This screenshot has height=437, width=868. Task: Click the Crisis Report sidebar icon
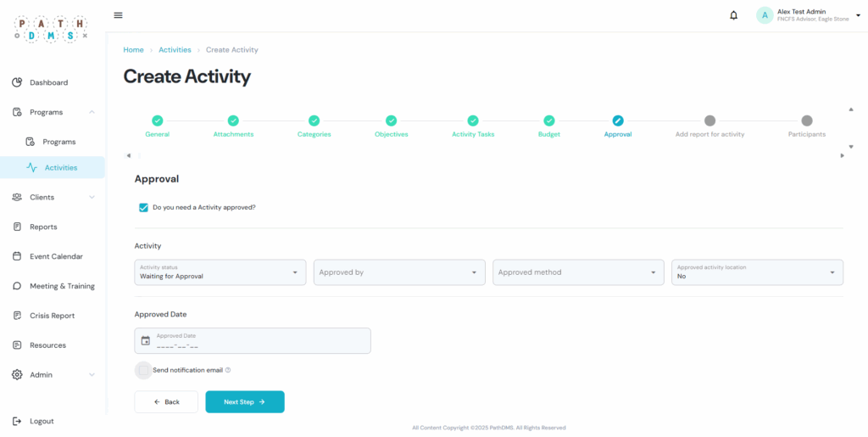click(17, 316)
